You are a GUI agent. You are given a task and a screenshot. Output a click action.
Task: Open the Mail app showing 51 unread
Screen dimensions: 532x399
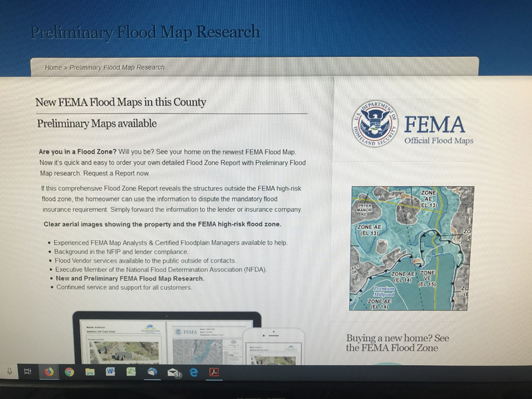click(174, 373)
